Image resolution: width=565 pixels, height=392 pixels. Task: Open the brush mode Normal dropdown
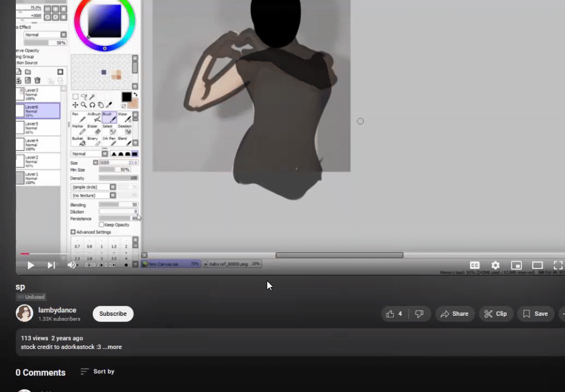click(89, 154)
